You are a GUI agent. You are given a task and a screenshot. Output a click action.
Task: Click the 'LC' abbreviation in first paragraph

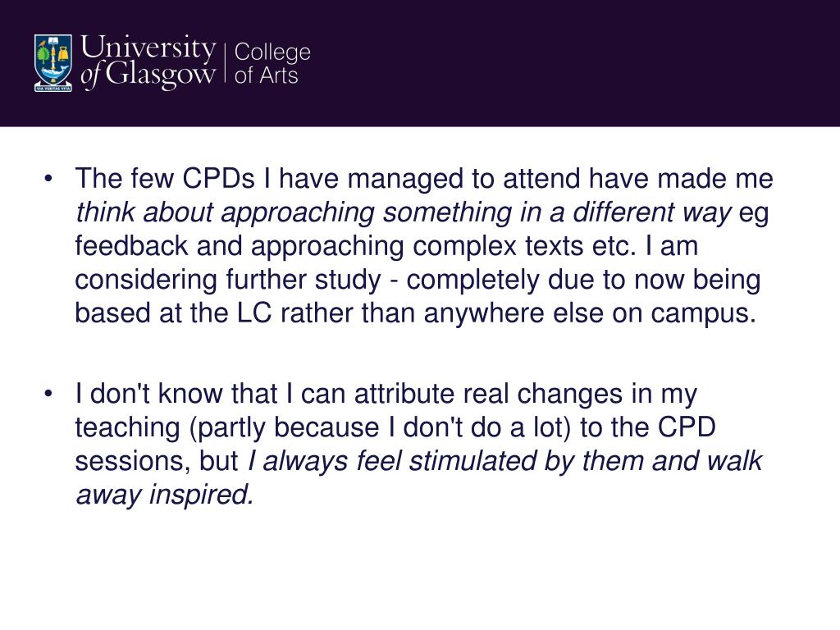click(x=254, y=313)
